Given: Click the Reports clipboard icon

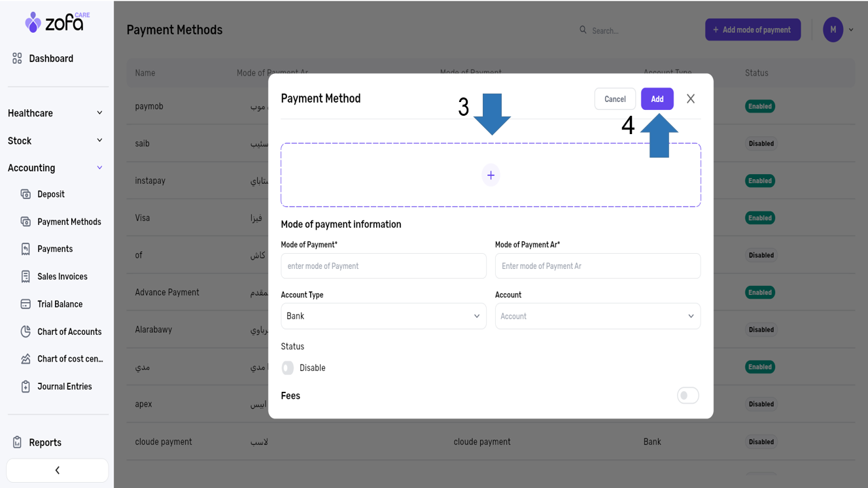Looking at the screenshot, I should (17, 443).
